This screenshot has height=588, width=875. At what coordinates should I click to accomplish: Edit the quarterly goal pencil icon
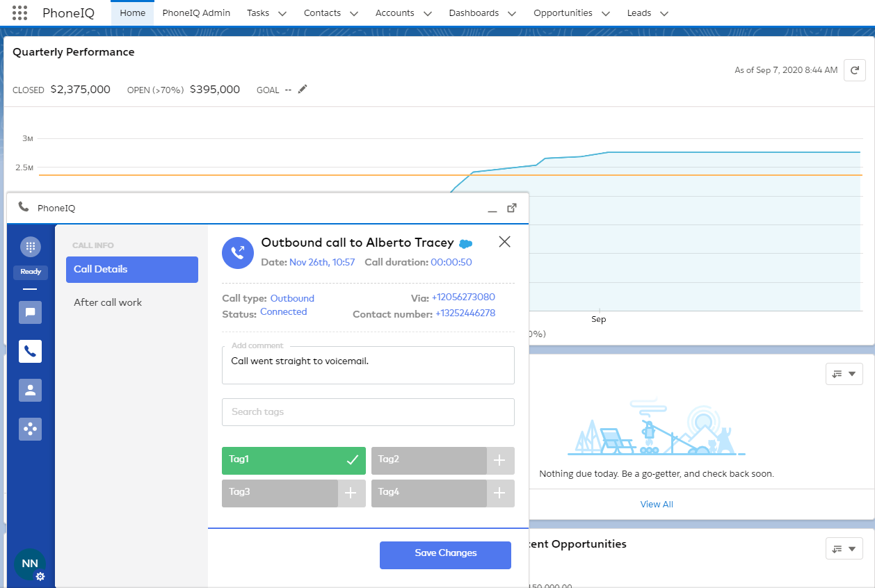pyautogui.click(x=303, y=89)
